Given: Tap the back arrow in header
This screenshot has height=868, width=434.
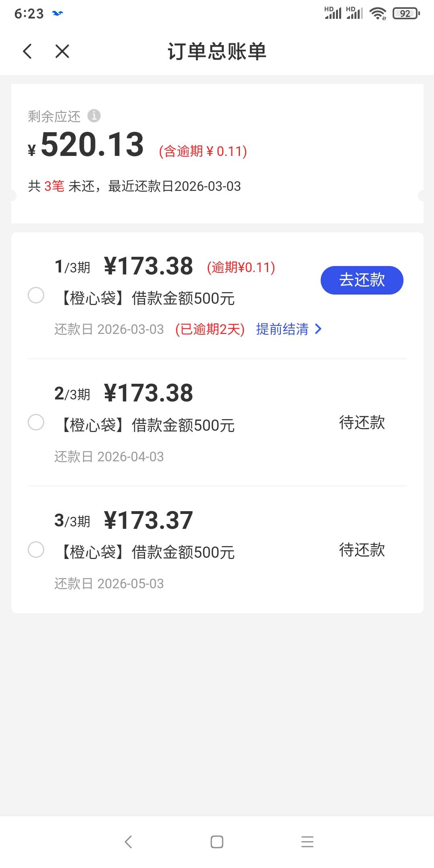Looking at the screenshot, I should coord(27,51).
